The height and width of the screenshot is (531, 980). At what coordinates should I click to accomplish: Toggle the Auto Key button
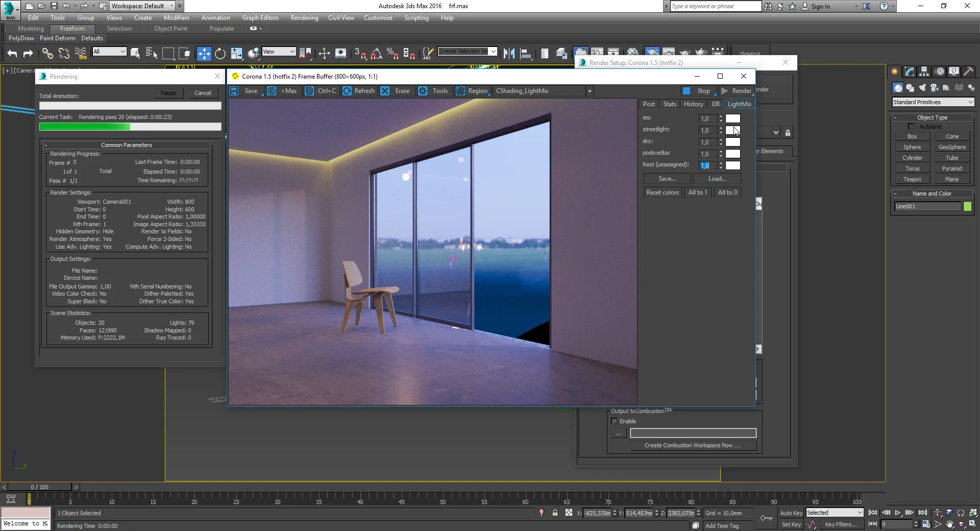pyautogui.click(x=791, y=513)
